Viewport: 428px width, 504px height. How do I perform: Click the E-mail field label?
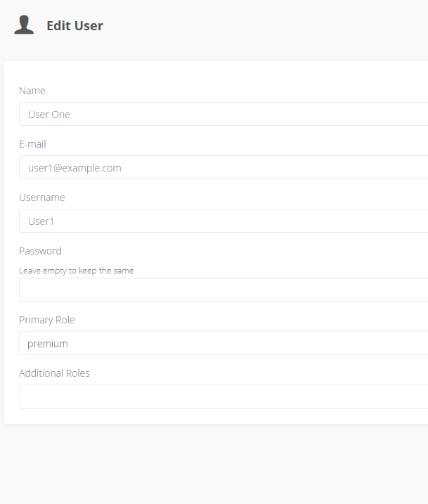click(32, 144)
